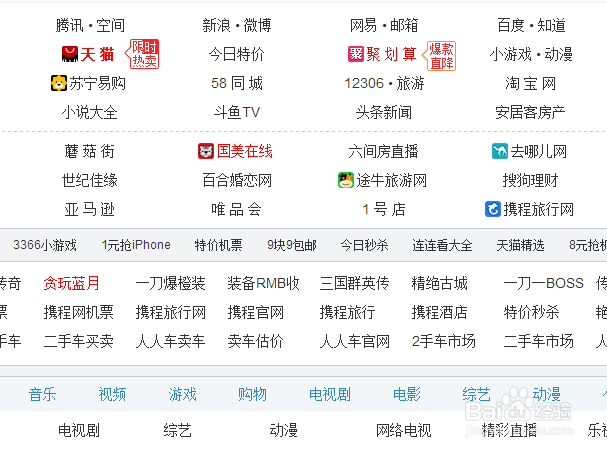Visit 小游戏·动漫 link
Viewport: 607px width, 452px height.
point(531,54)
